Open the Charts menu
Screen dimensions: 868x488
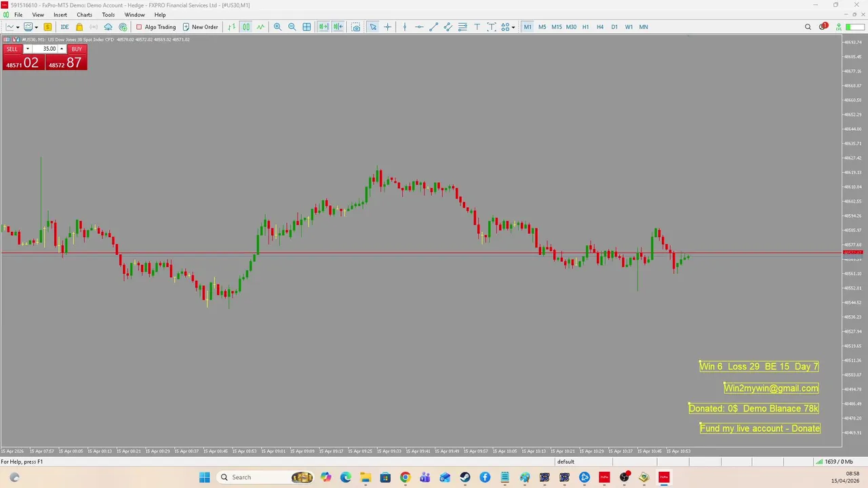[x=84, y=15]
